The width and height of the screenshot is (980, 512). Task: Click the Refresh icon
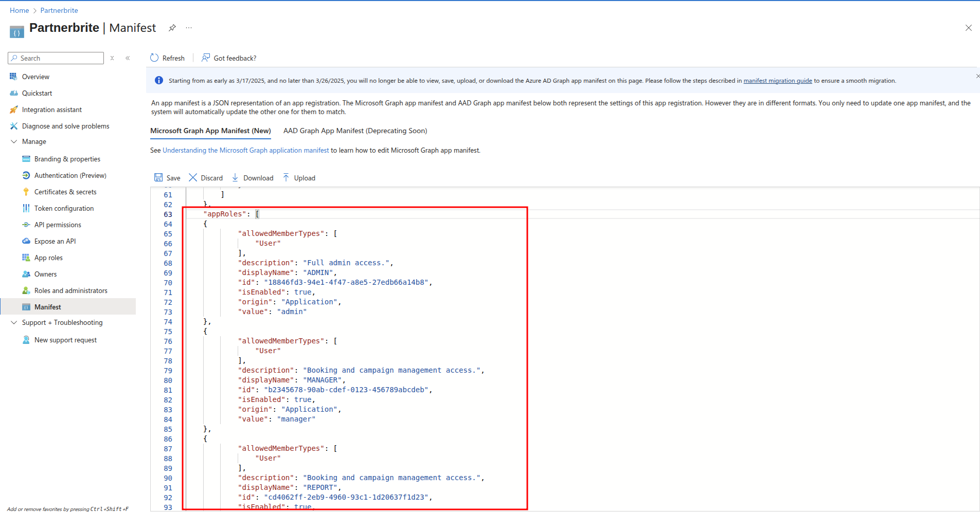[154, 58]
